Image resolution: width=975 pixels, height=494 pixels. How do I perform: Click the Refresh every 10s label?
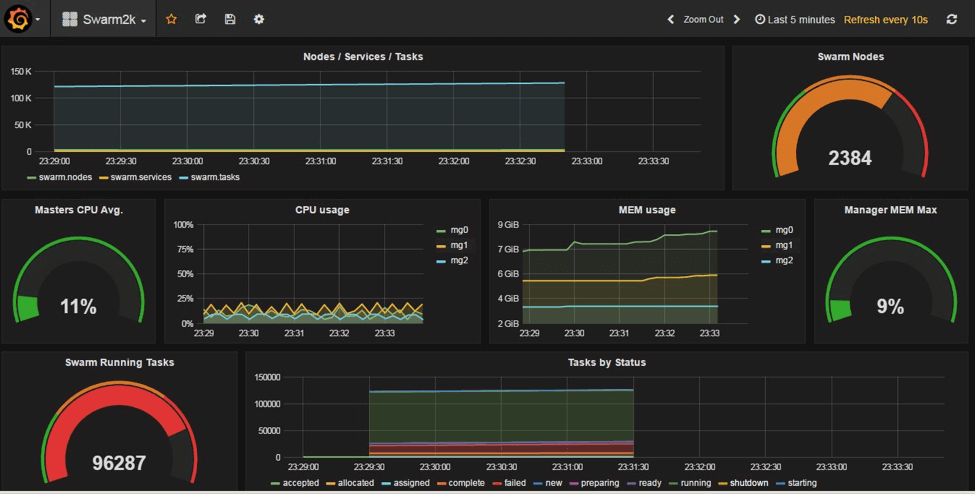(x=885, y=19)
